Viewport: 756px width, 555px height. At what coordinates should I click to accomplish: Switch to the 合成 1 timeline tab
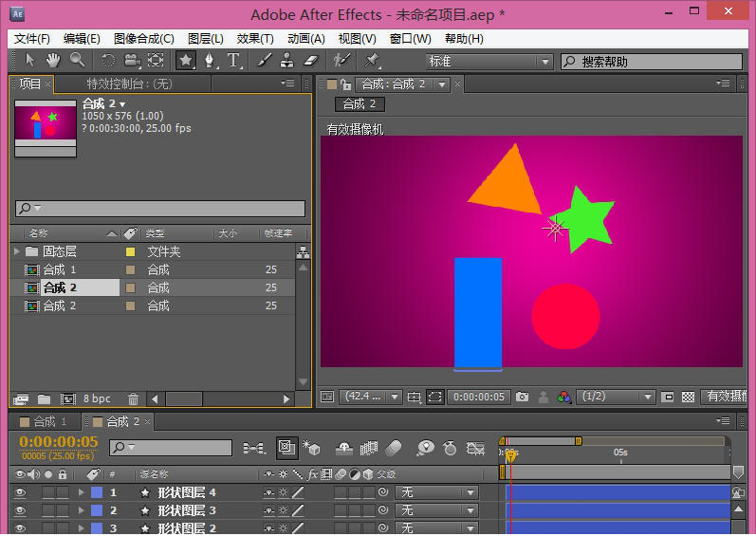[x=49, y=421]
